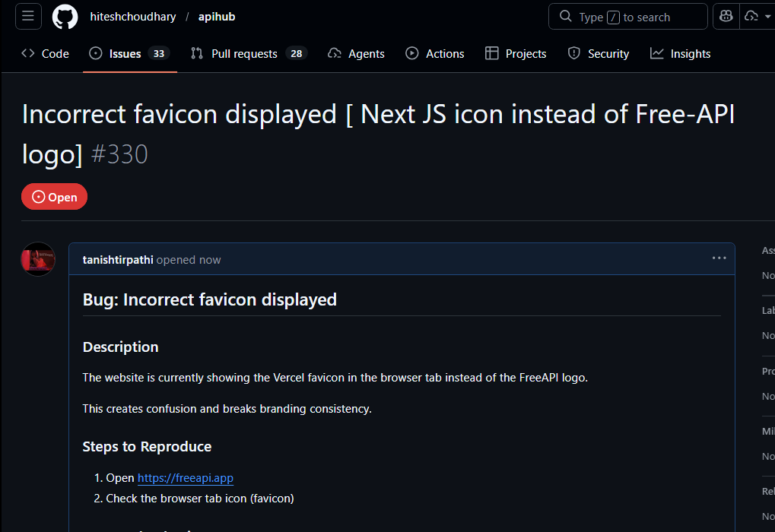The width and height of the screenshot is (775, 532).
Task: Open Copilot chat icon in header
Action: pos(726,16)
